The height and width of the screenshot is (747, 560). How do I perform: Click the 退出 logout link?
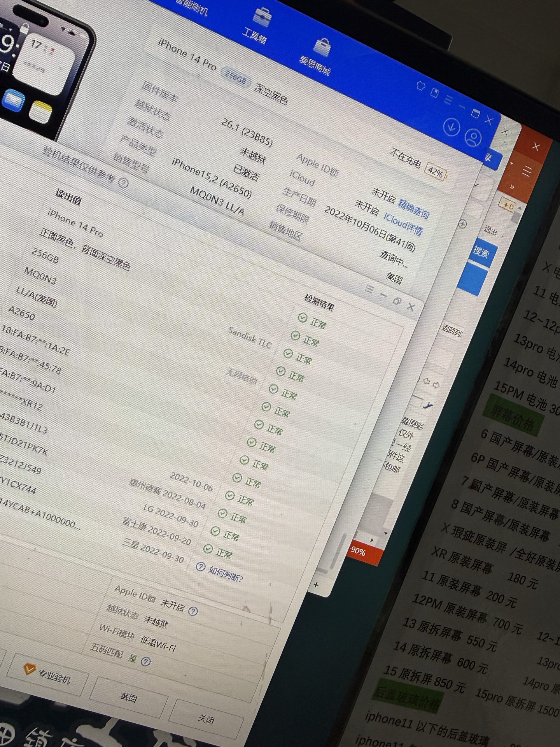(490, 231)
